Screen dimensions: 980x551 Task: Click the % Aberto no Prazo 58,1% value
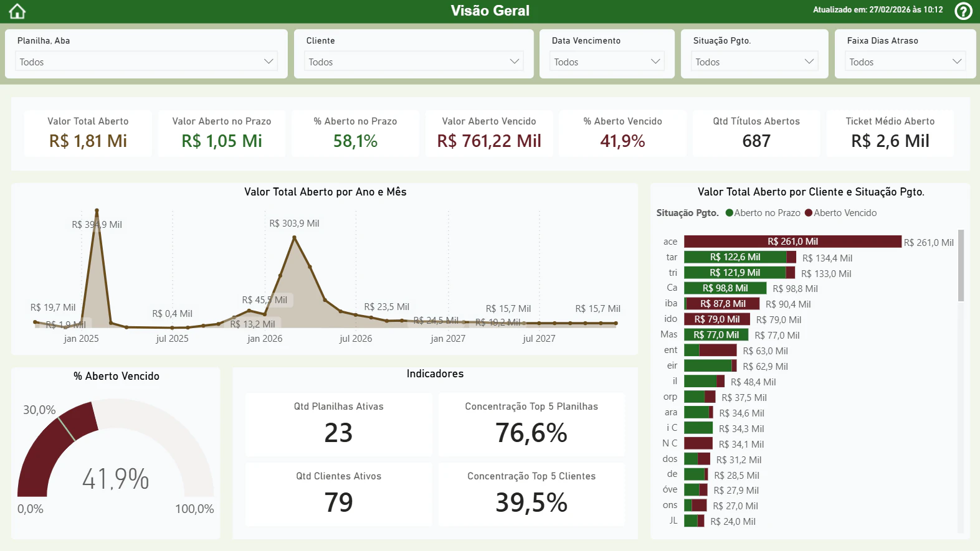pos(355,141)
